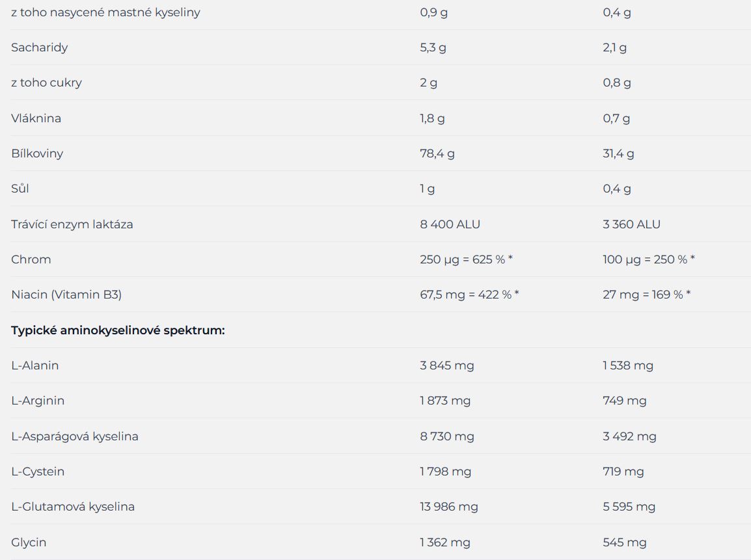Viewport: 751px width, 560px height.
Task: Select the L-Alanin 3 845 mg value
Action: tap(446, 365)
